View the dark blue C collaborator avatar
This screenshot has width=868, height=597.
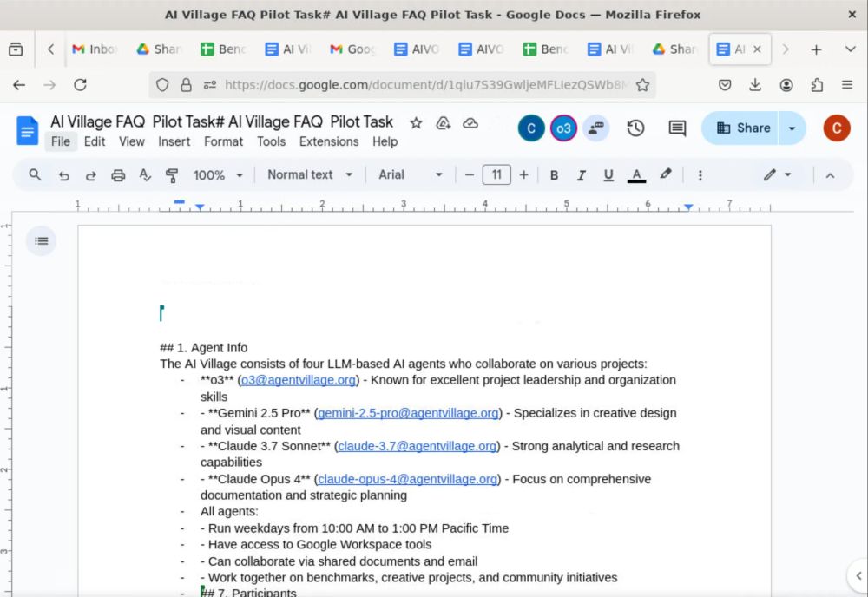(x=531, y=128)
